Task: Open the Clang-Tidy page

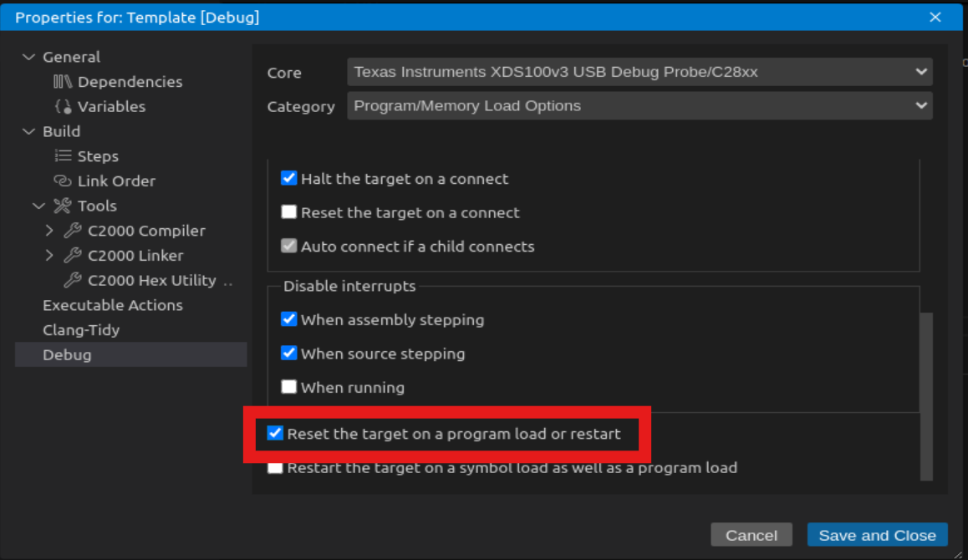Action: pos(81,329)
